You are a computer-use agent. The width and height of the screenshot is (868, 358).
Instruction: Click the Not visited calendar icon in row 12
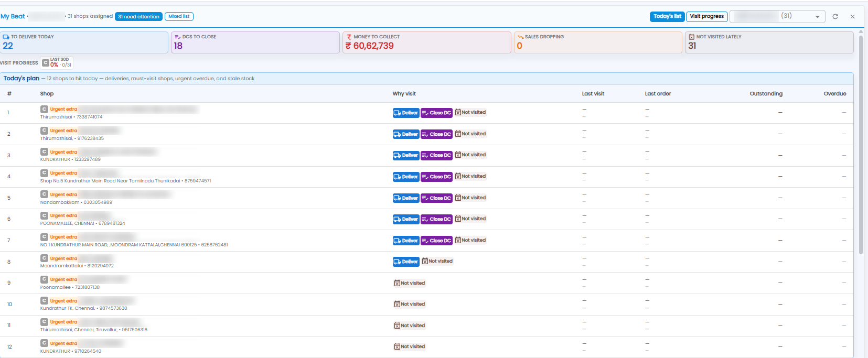[x=397, y=346]
